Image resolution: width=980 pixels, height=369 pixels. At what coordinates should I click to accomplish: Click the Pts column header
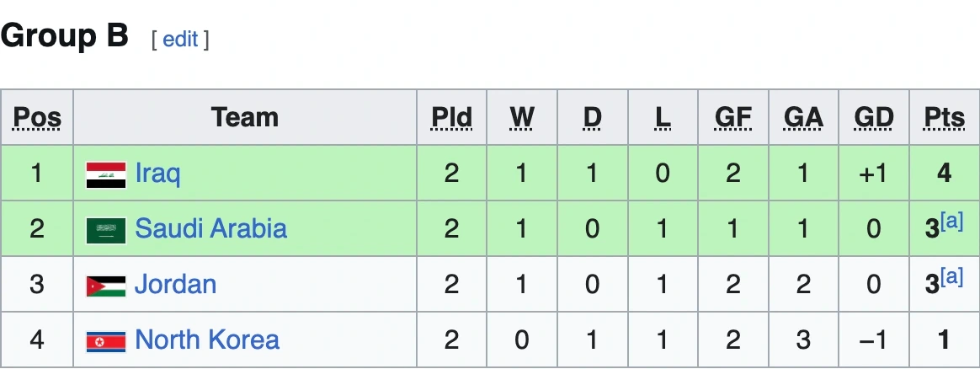point(944,117)
